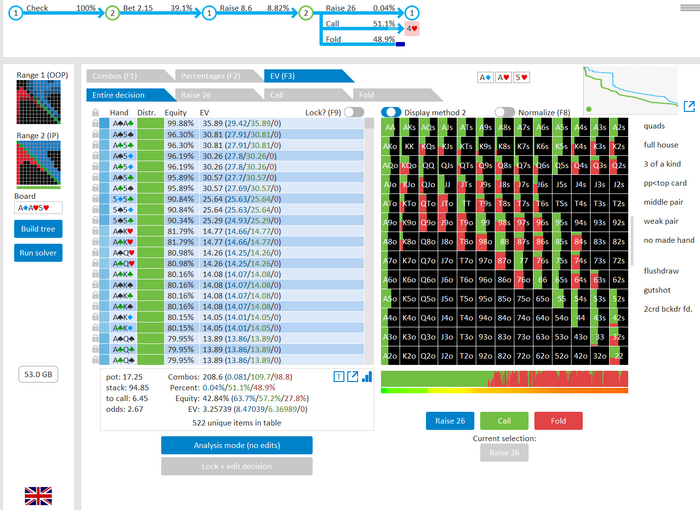The height and width of the screenshot is (510, 700).
Task: Click the final node 1 after Raise 26
Action: pos(412,13)
